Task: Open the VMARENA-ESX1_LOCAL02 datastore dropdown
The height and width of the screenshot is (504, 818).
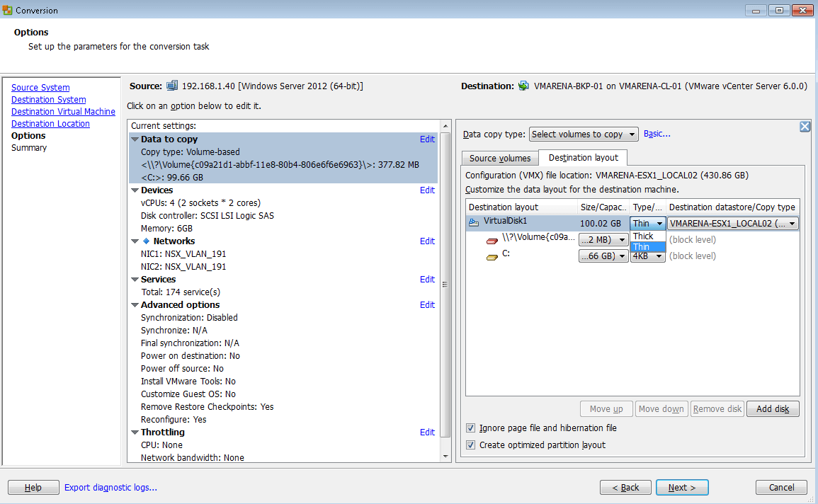Action: [x=733, y=223]
